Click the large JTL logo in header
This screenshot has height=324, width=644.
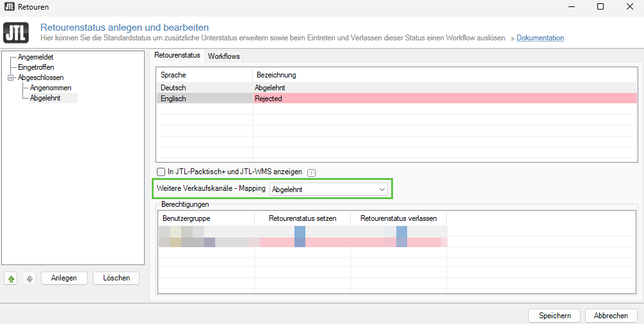(16, 33)
